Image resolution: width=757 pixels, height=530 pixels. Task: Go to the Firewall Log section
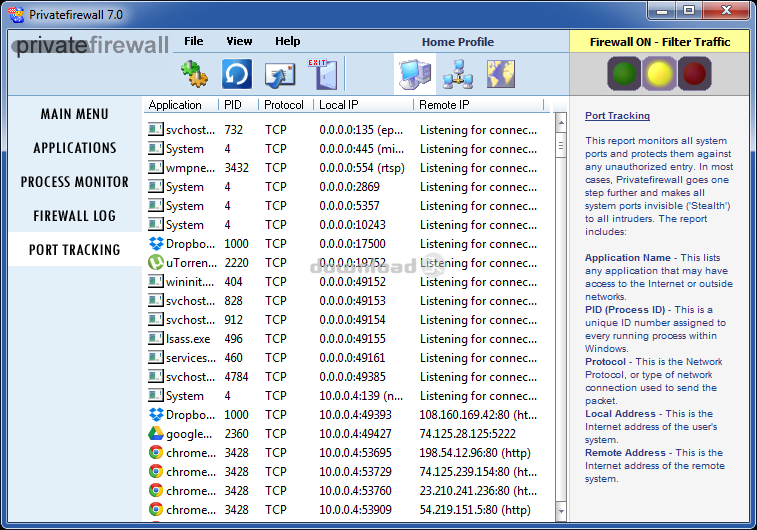click(74, 216)
